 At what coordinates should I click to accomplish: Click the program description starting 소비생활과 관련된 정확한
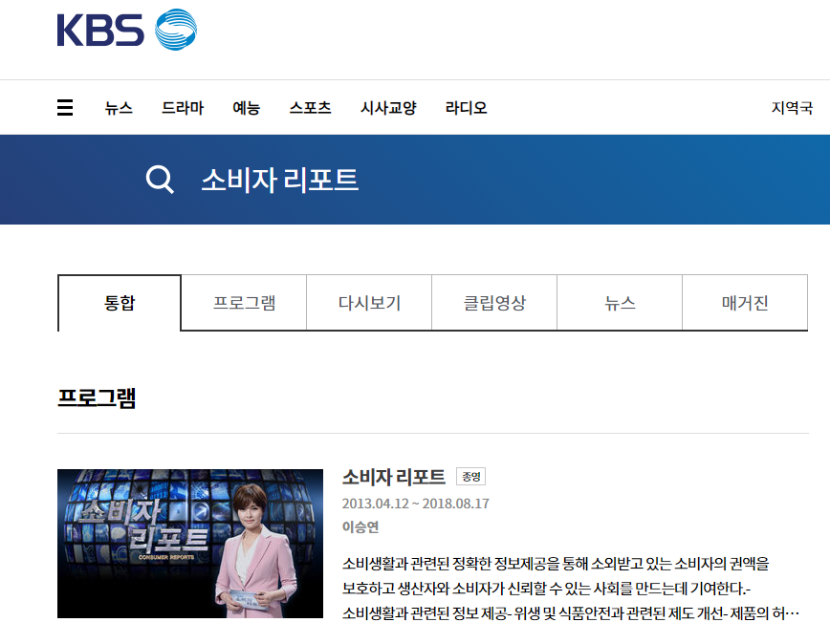571,589
